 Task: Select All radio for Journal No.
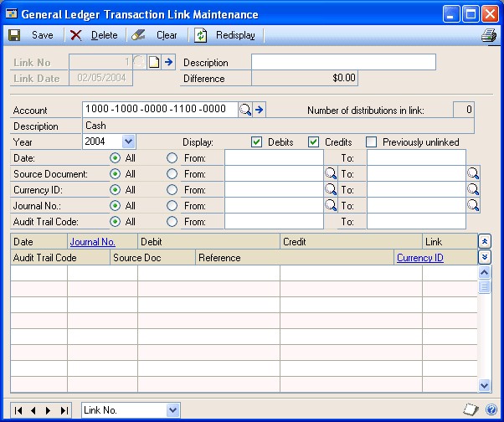pos(115,205)
